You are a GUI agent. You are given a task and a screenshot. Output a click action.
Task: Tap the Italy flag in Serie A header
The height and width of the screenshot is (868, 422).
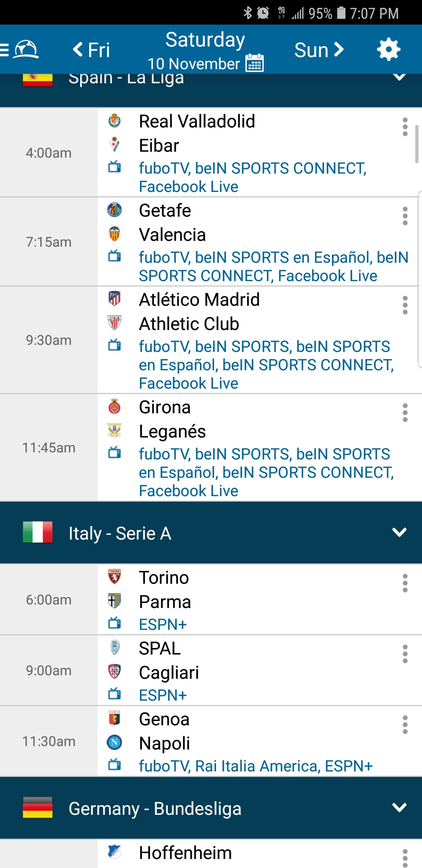(38, 533)
